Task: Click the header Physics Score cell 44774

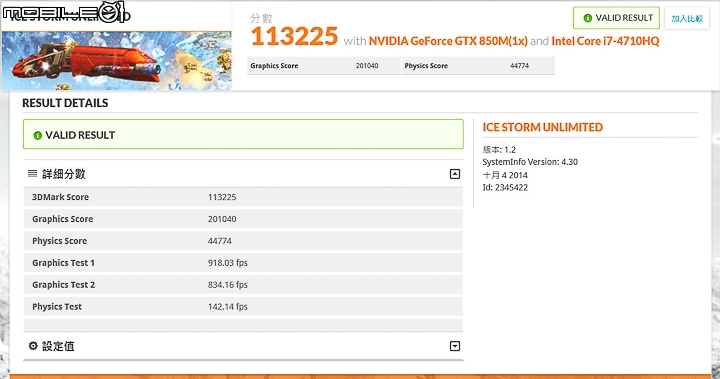Action: coord(478,66)
